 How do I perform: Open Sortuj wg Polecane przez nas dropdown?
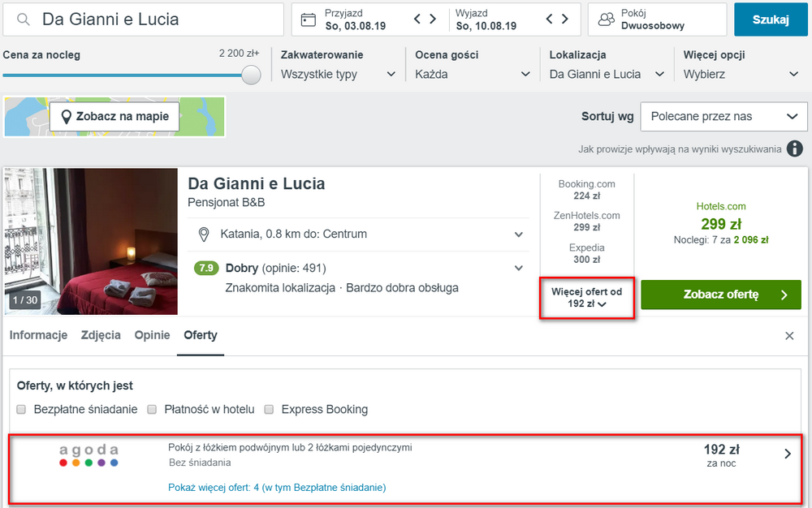click(x=723, y=117)
